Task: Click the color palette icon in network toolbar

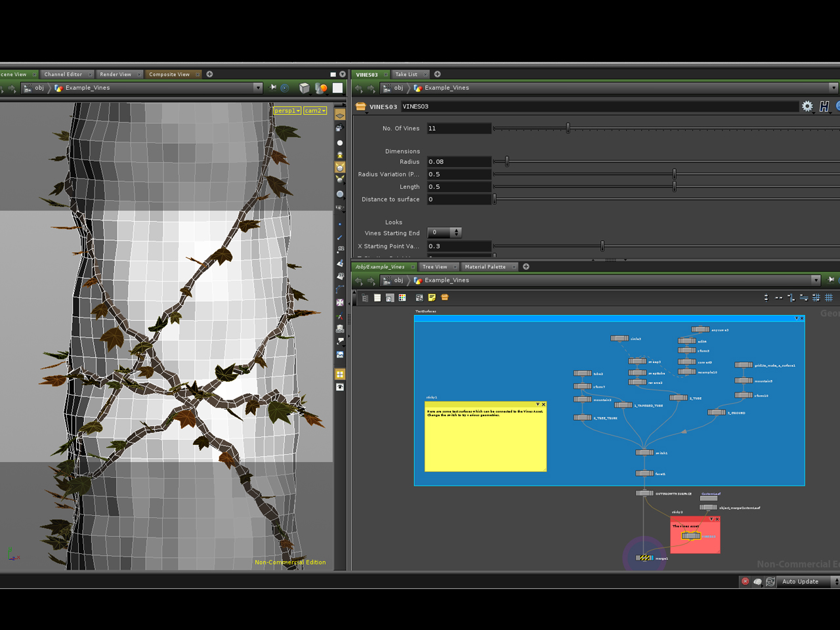Action: point(402,298)
